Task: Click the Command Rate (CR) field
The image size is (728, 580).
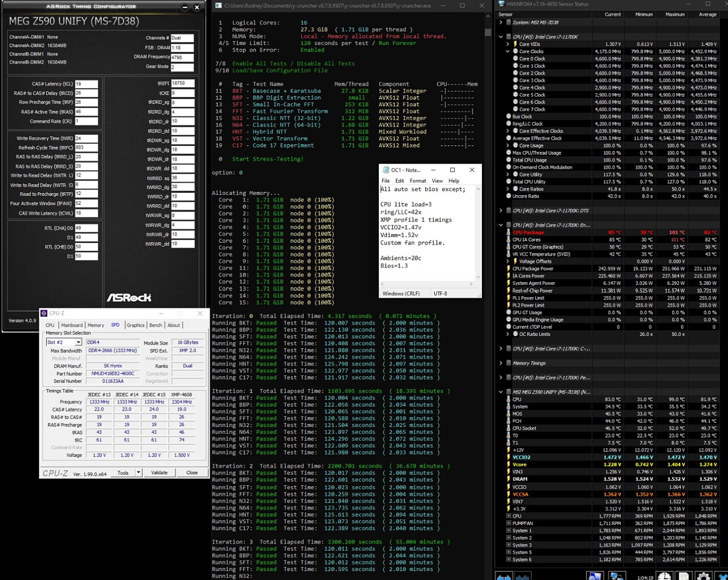Action: click(86, 121)
